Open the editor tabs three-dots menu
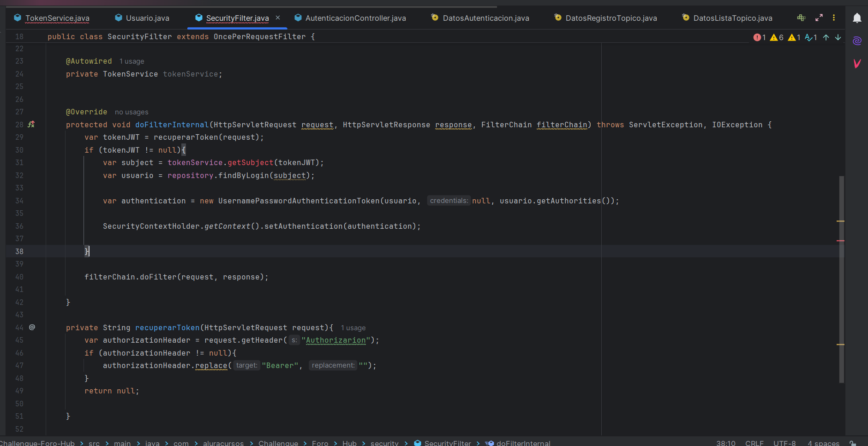 (834, 18)
